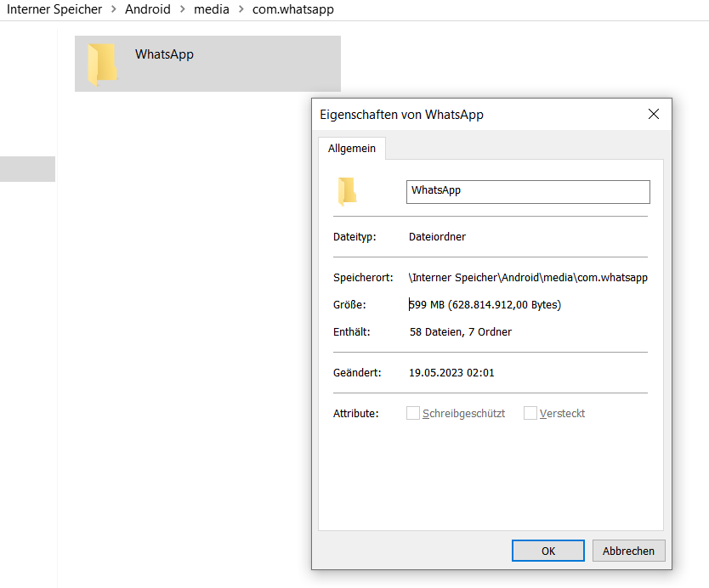Expand the chevron after media in breadcrumb
Screen dimensions: 709x588
[241, 10]
